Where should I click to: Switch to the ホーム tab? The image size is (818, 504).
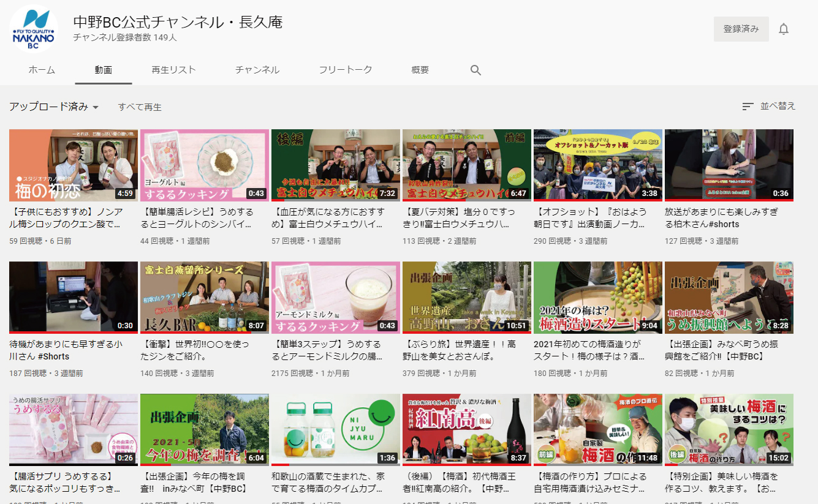(42, 70)
